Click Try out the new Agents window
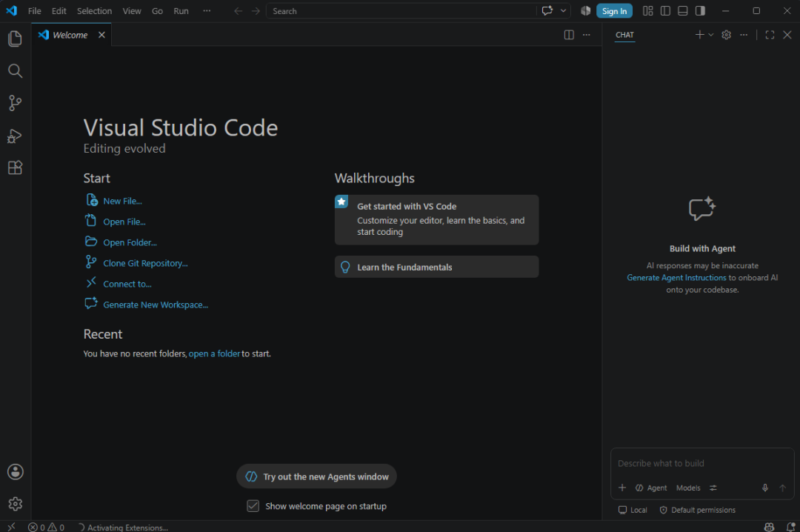 pos(316,476)
